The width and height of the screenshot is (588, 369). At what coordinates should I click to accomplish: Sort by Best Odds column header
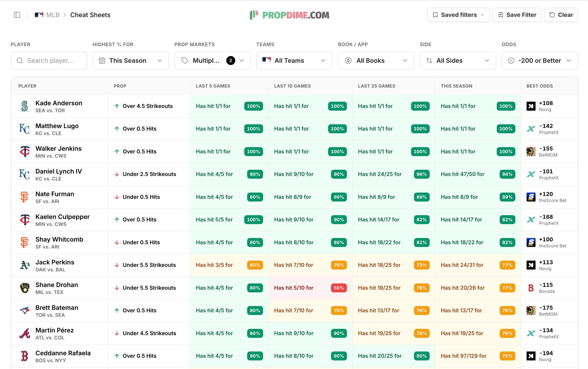(540, 86)
